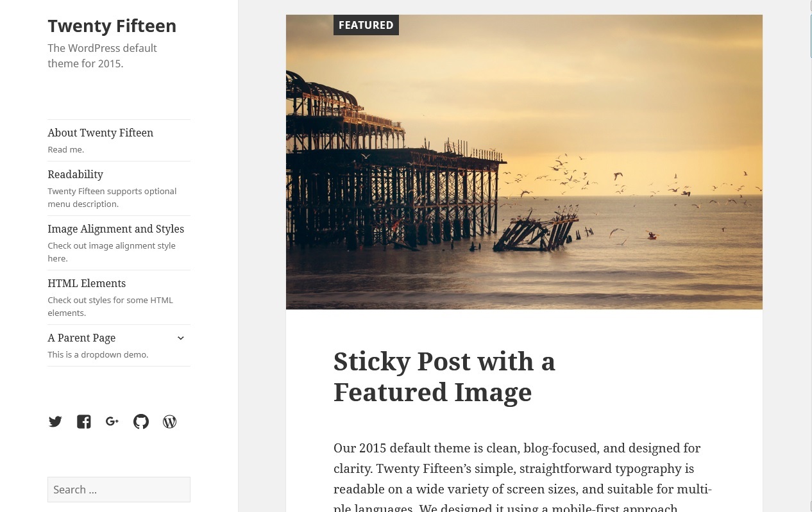This screenshot has width=812, height=512.
Task: Open the featured pier image
Action: (524, 162)
